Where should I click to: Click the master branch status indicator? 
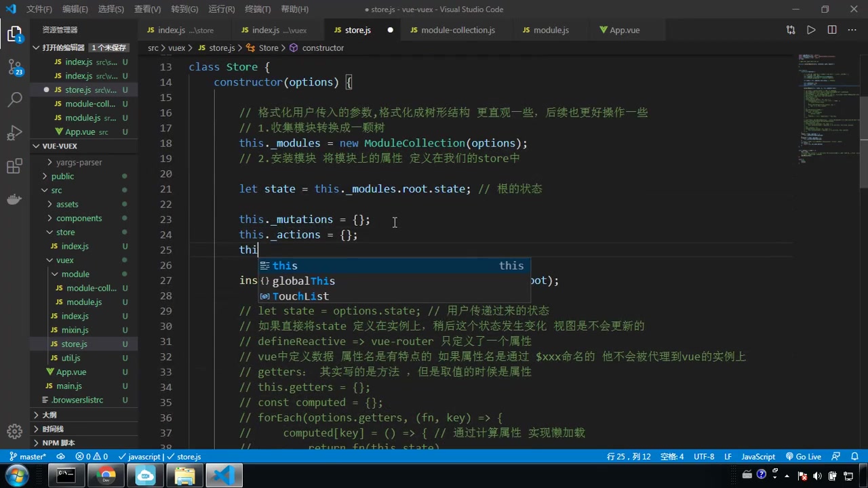28,457
